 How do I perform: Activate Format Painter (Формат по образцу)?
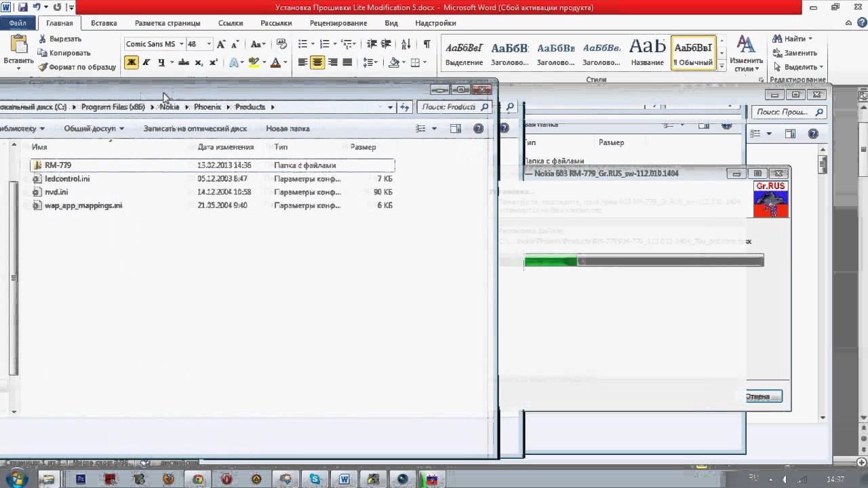[77, 67]
